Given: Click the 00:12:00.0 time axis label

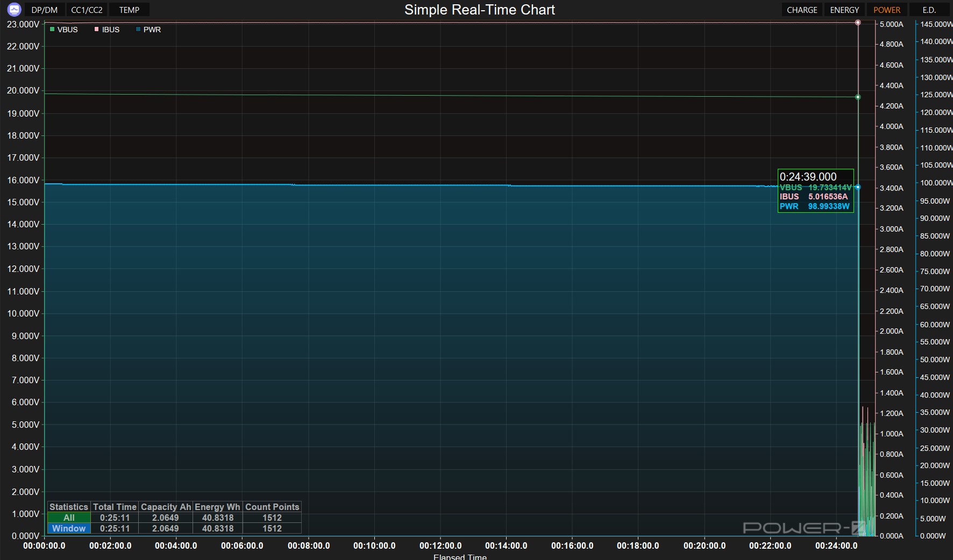Looking at the screenshot, I should (x=440, y=545).
